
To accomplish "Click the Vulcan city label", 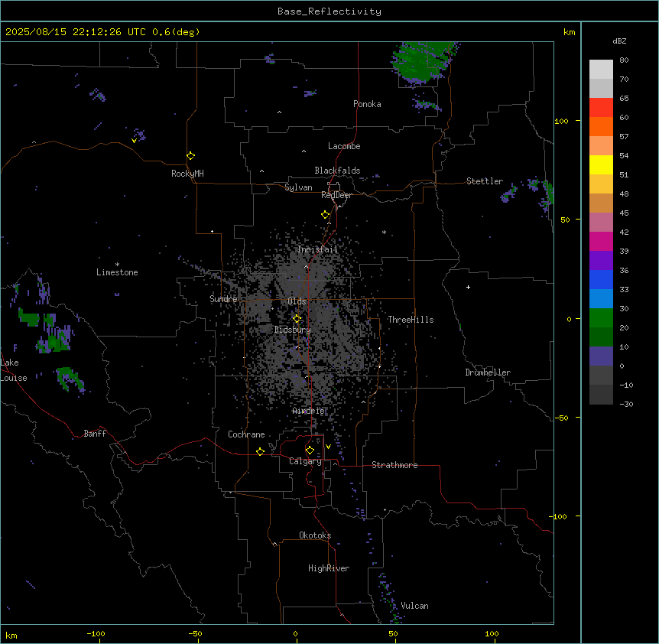I will click(414, 606).
